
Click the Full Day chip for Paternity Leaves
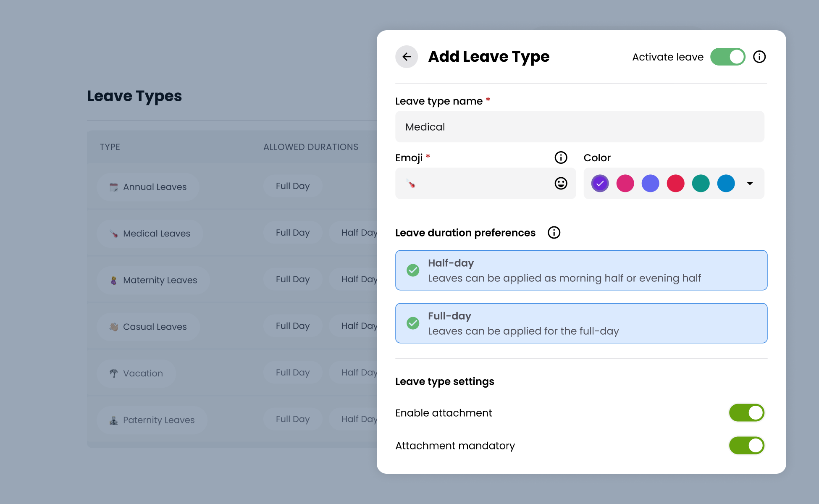(x=293, y=419)
